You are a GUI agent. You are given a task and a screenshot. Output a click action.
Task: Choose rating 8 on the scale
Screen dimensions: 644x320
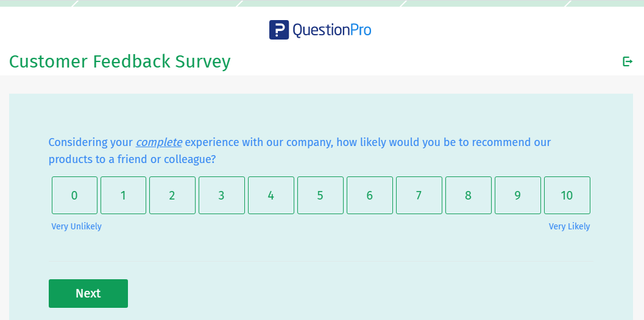pyautogui.click(x=469, y=195)
